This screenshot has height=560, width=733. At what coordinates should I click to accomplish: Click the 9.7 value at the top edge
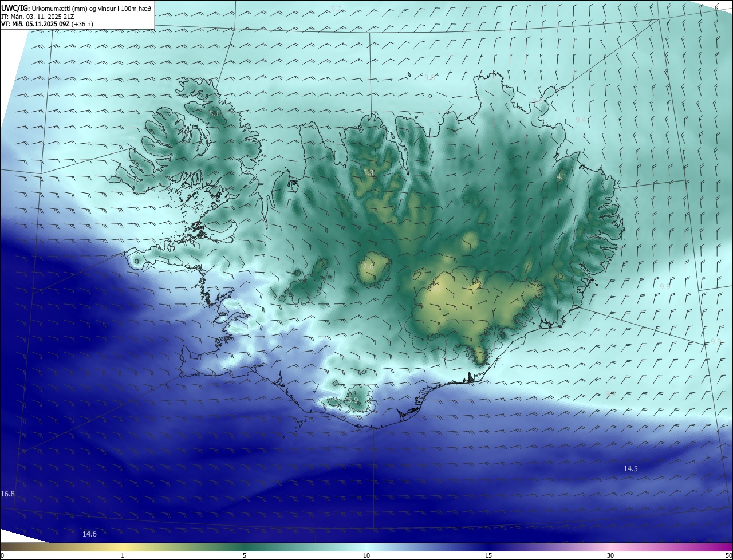point(336,9)
